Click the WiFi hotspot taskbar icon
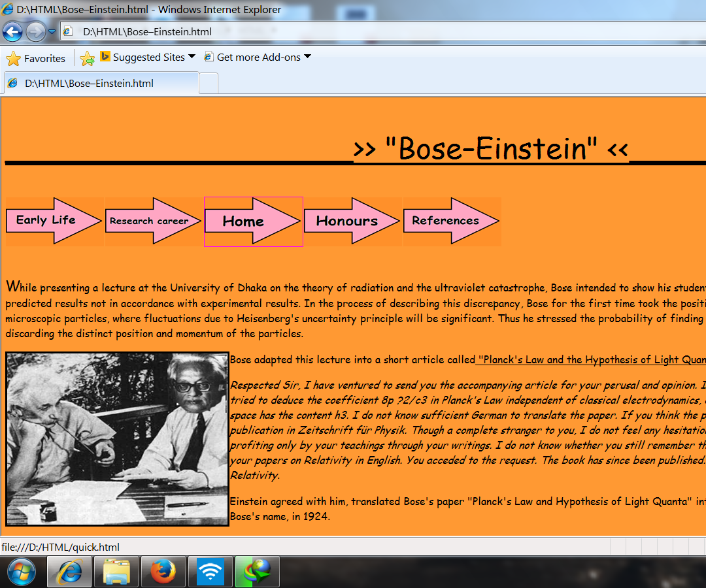Screen dimensions: 706x588 [210, 572]
